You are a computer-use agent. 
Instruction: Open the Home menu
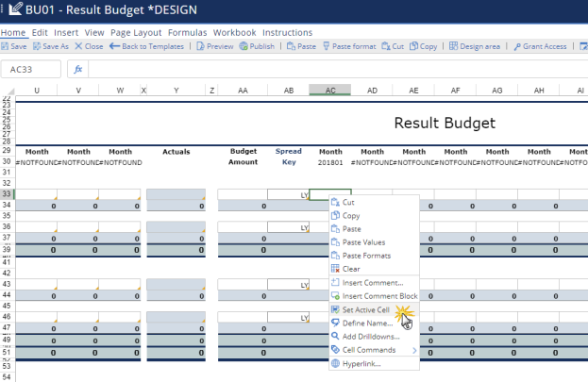pos(13,33)
